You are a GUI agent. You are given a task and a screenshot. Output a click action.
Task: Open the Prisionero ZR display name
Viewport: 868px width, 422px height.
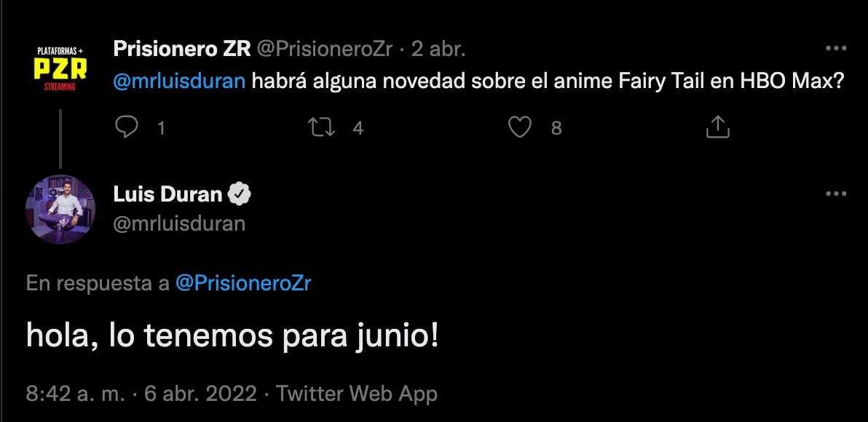(182, 49)
